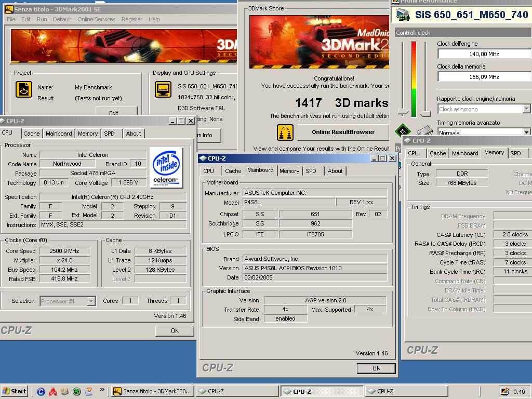Screen dimensions: 532x399
Task: Switch to Mainboard tab in left CPU-Z
Action: click(59, 134)
